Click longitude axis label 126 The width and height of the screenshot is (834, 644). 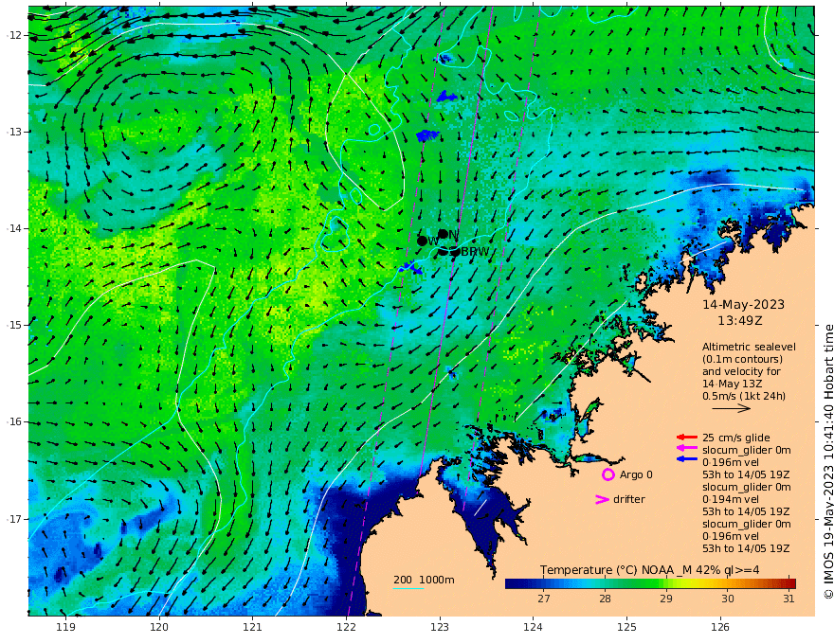[x=720, y=628]
